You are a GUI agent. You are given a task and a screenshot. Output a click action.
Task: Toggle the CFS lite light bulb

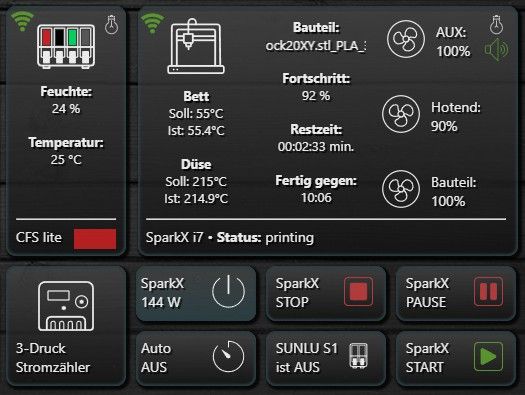tap(111, 25)
